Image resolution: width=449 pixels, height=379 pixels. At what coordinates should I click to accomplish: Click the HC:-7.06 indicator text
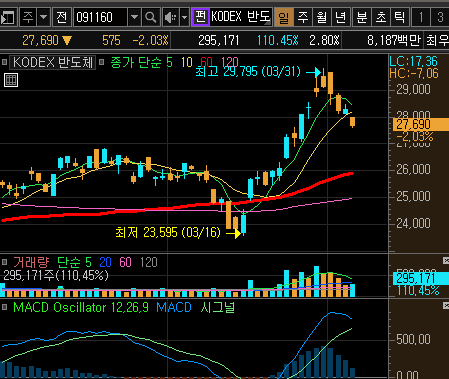(414, 73)
